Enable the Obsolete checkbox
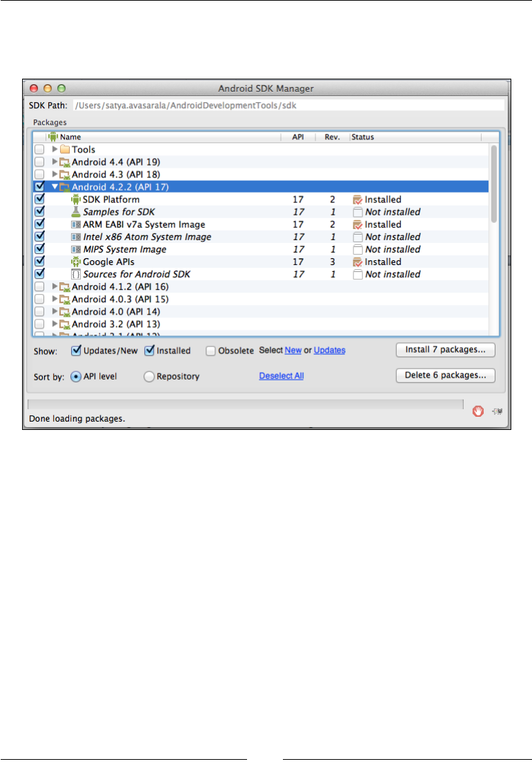Screen dimensions: 532x766 click(x=210, y=351)
